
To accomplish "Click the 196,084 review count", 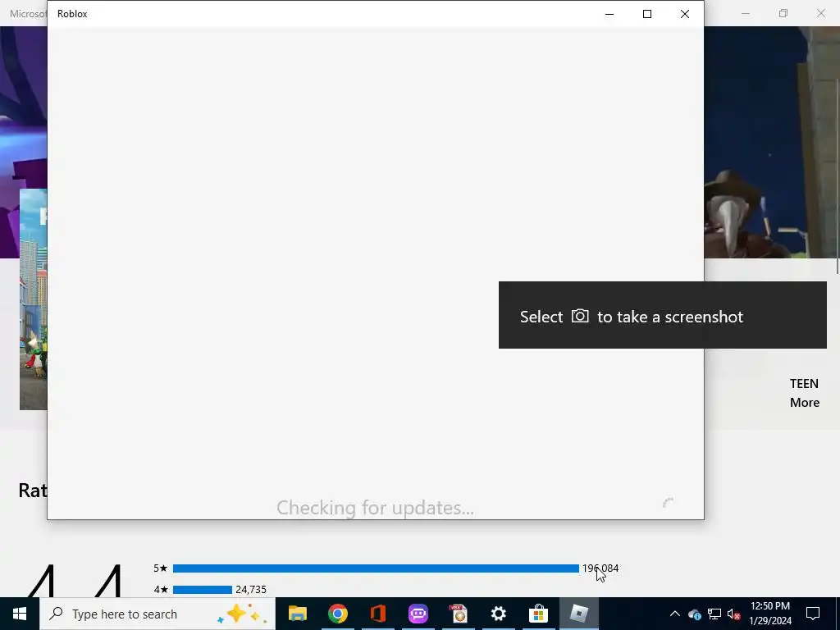I will pos(600,568).
